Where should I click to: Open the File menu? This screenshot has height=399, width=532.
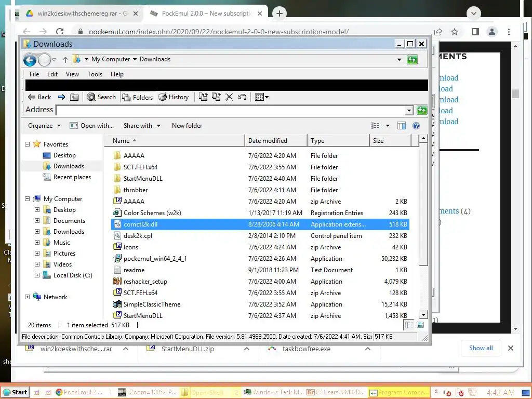pyautogui.click(x=34, y=74)
